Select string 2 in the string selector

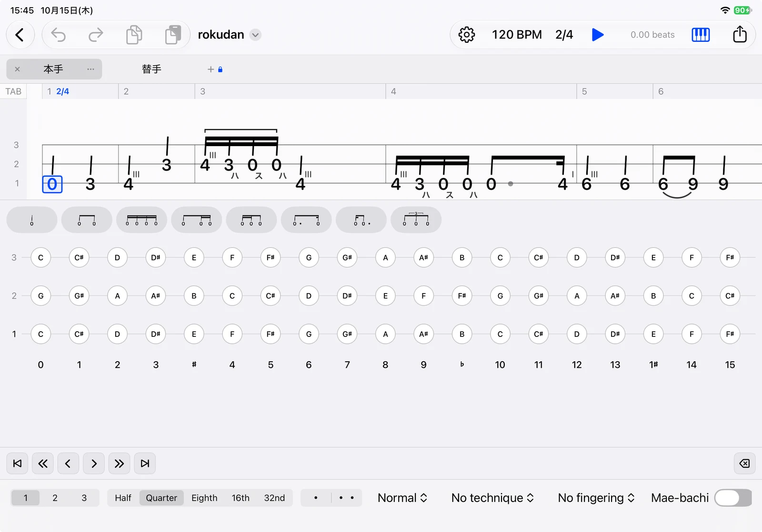tap(55, 498)
